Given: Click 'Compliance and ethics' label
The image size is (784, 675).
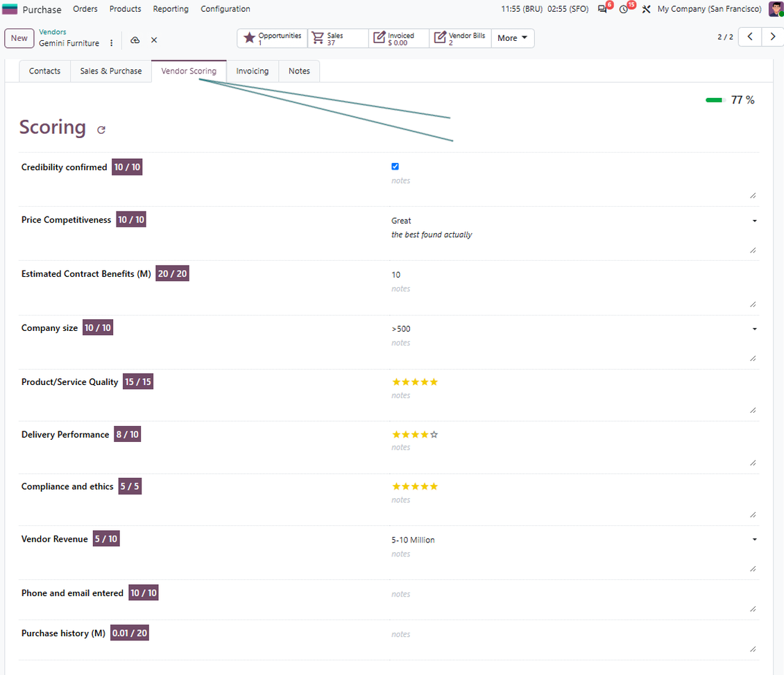Looking at the screenshot, I should [x=67, y=486].
